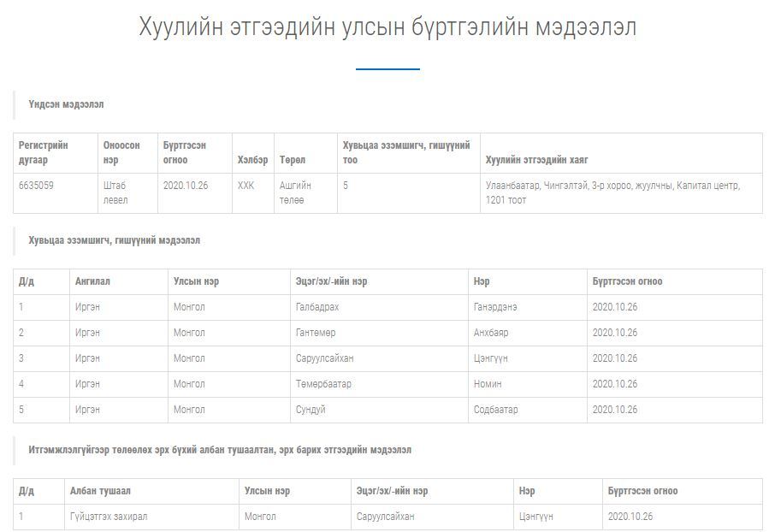Select the 'ХХК' company form cell
The image size is (775, 532).
coord(246,186)
